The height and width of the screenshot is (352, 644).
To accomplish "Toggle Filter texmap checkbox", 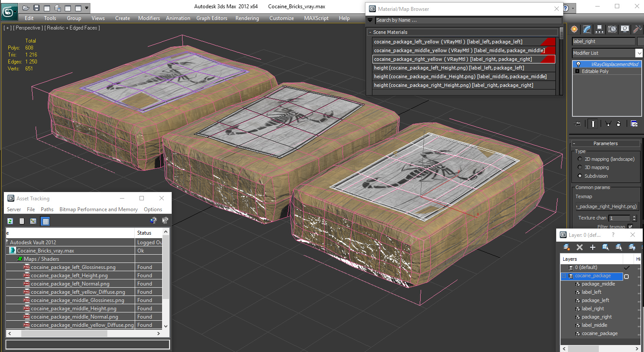I will pos(630,226).
